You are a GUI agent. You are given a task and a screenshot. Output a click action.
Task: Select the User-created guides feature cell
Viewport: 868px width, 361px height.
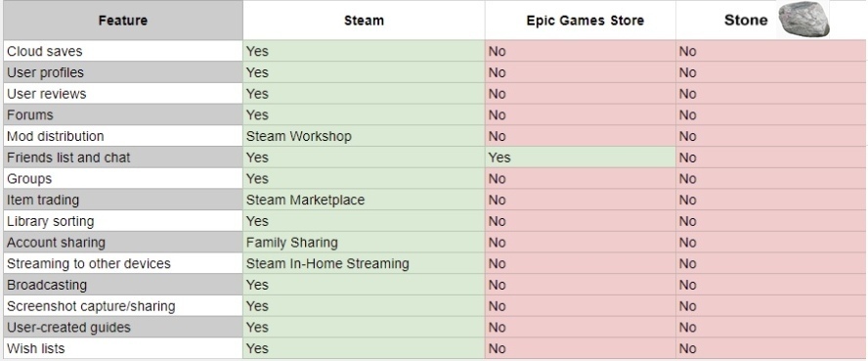[123, 327]
